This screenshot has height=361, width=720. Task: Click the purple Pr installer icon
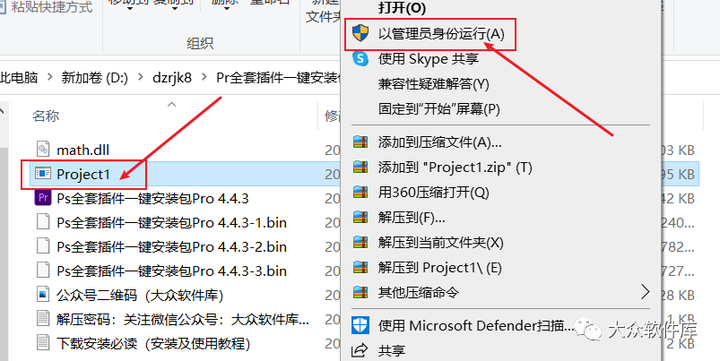[43, 198]
